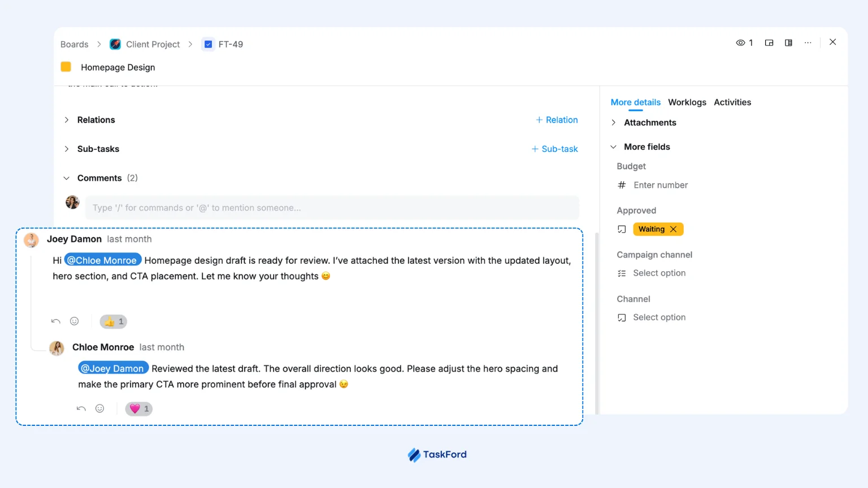Click the yellow status square beside Homepage Design
Viewport: 868px width, 488px height.
tap(66, 67)
